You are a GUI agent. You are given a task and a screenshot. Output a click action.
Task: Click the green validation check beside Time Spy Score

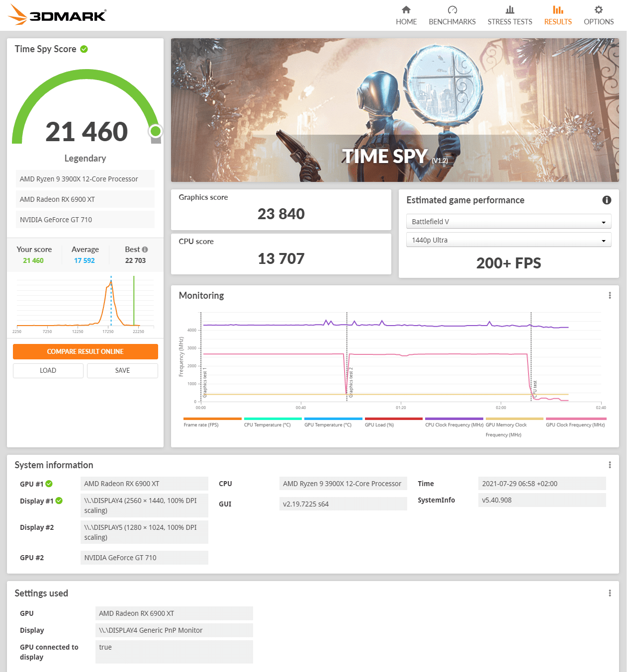tap(84, 49)
